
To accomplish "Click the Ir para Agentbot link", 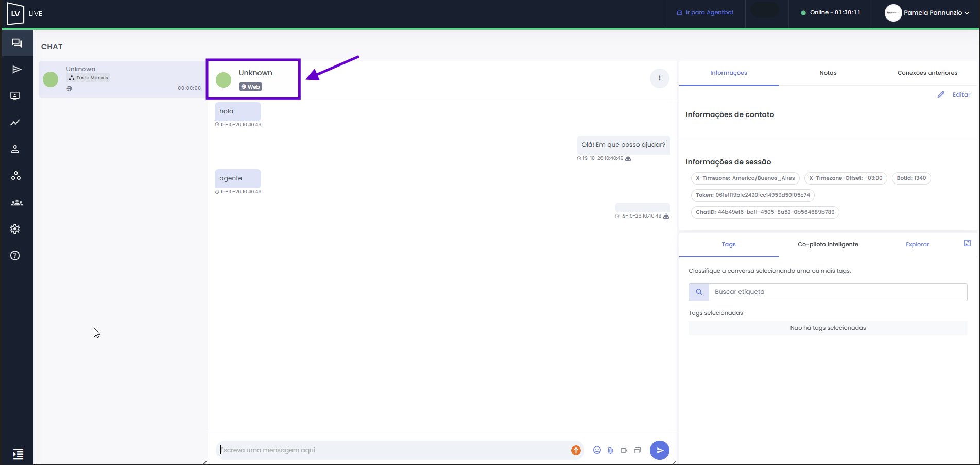I will pyautogui.click(x=705, y=12).
